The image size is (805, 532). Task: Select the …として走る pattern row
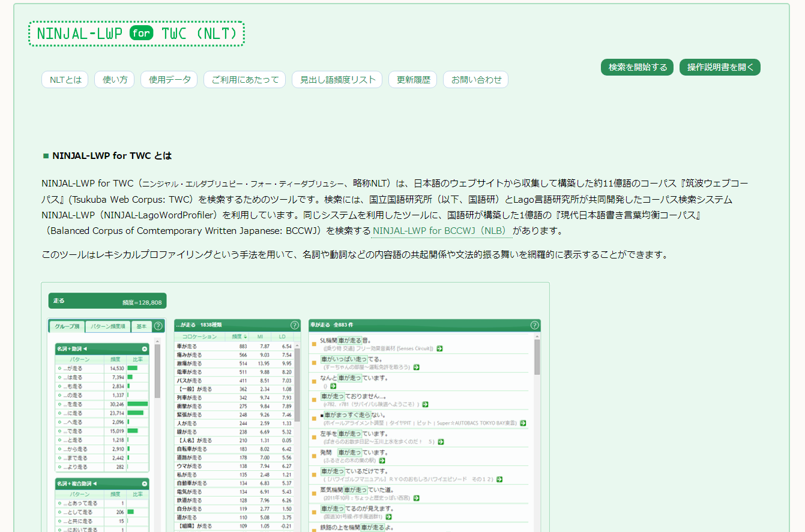tap(102, 512)
